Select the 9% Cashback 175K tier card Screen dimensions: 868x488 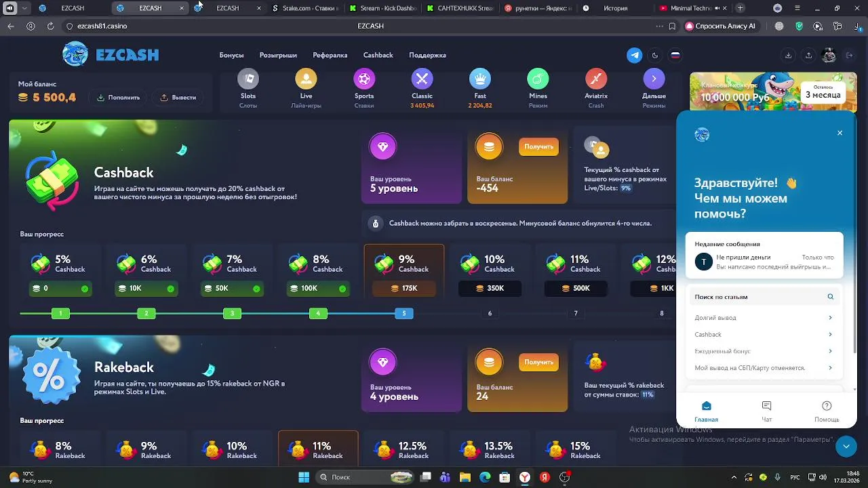coord(404,272)
